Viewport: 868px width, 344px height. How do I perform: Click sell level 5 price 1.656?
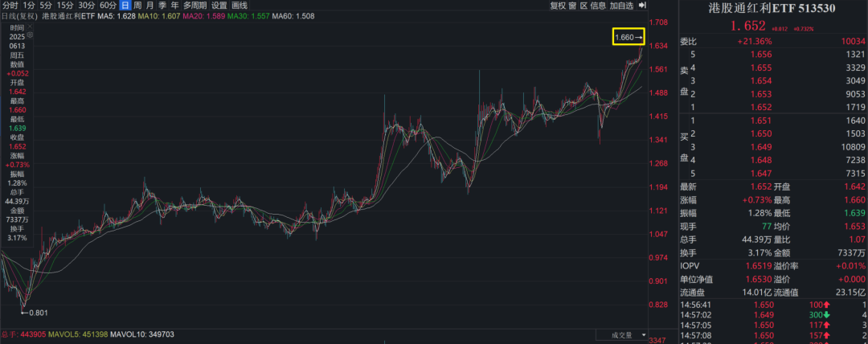point(762,55)
